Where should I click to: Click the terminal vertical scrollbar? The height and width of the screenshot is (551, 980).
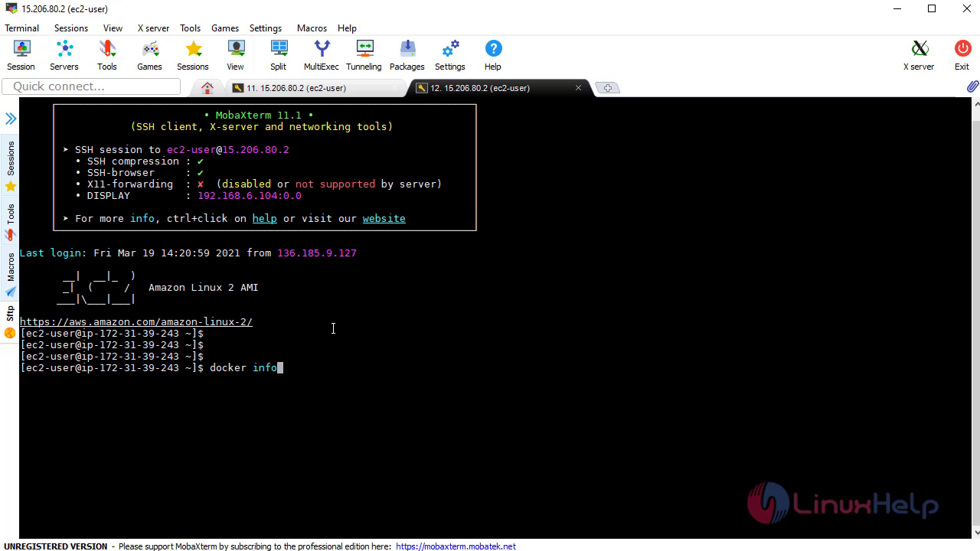point(975,318)
